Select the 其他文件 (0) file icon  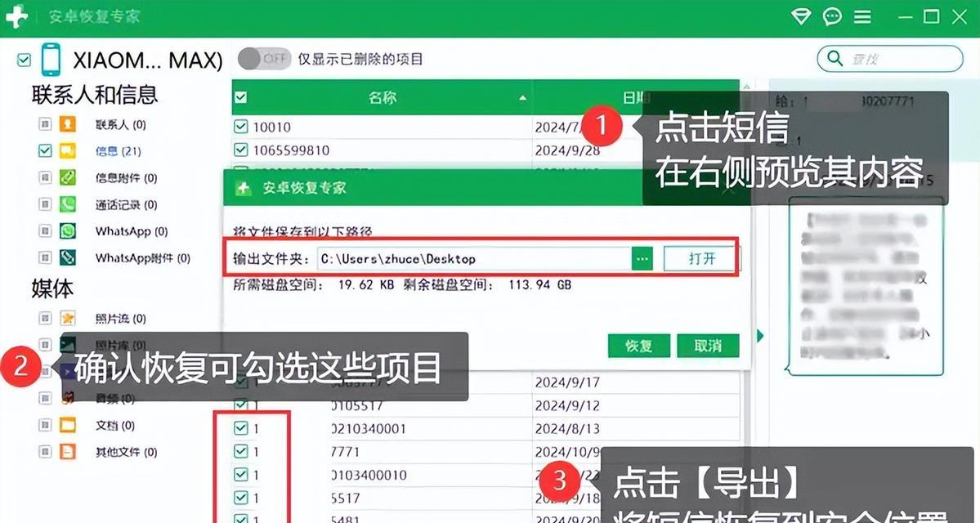click(x=68, y=452)
